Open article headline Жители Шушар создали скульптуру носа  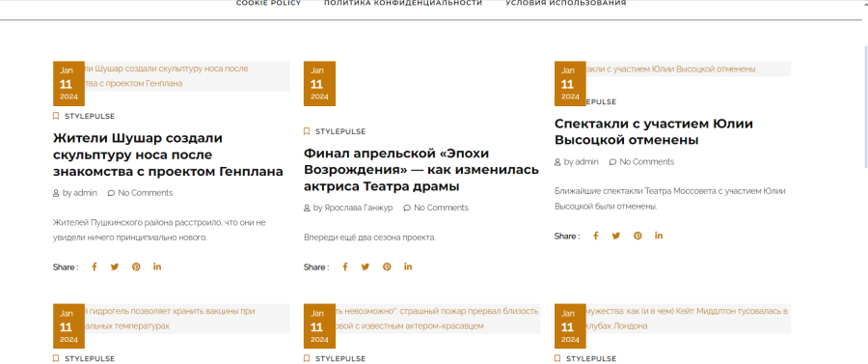point(168,154)
